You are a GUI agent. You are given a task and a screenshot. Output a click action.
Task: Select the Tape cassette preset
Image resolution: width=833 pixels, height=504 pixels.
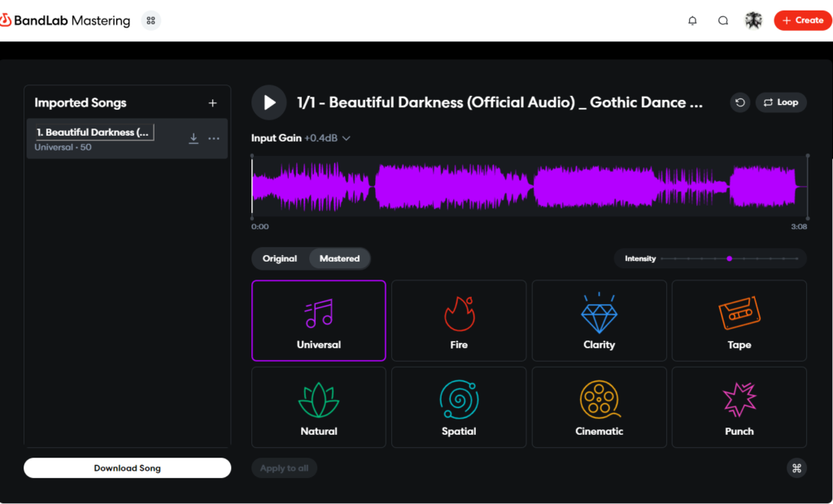(739, 321)
